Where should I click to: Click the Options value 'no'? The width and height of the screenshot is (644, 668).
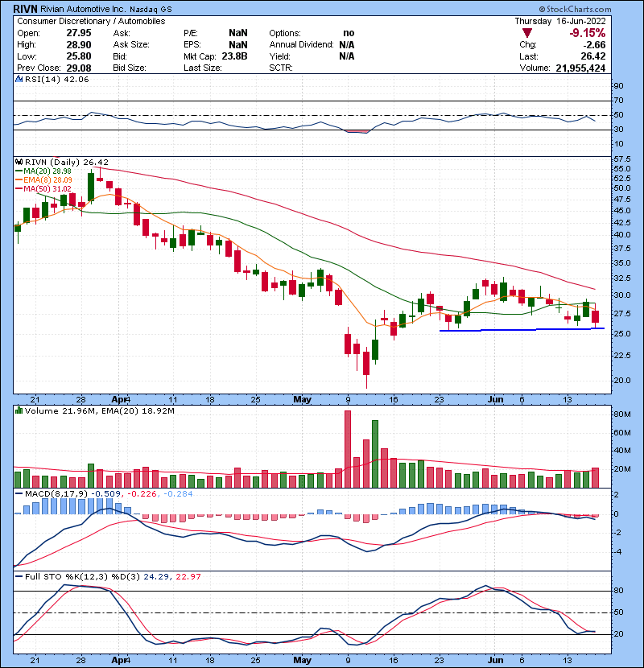[349, 33]
